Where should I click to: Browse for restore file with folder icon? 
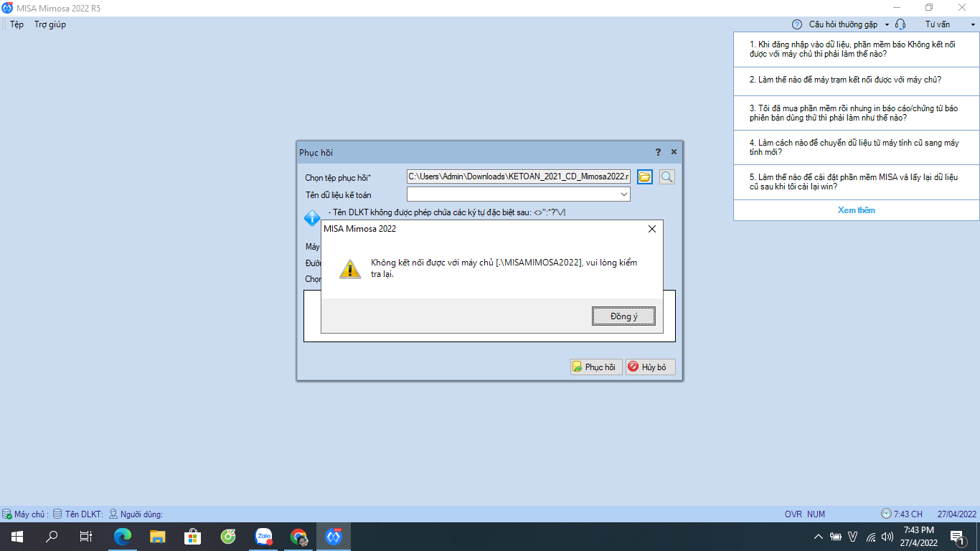[644, 176]
